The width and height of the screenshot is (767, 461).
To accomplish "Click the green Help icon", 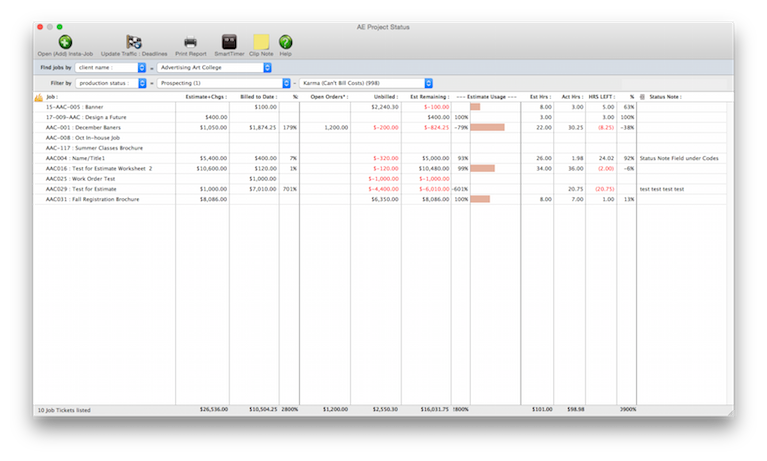I will pos(286,42).
